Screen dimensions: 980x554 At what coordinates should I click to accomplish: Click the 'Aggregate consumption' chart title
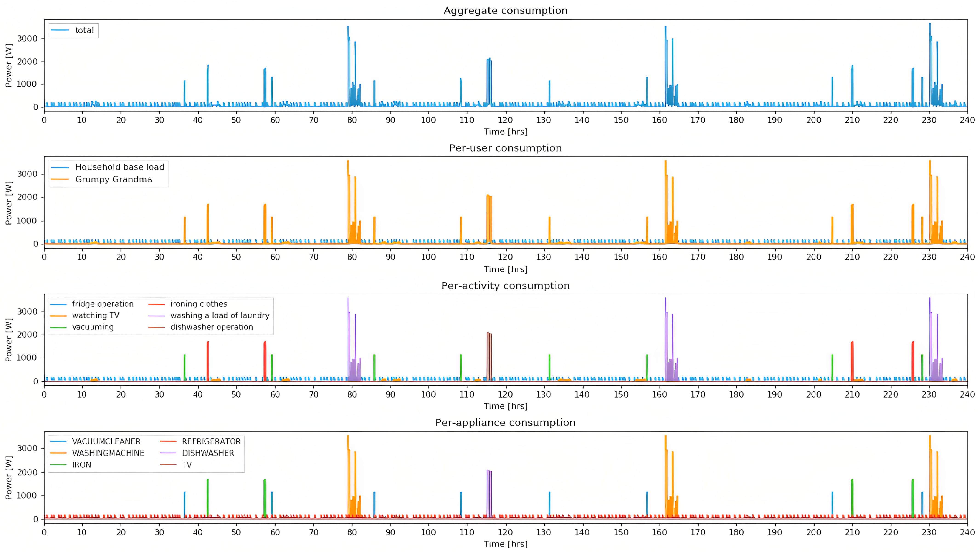[x=505, y=10]
